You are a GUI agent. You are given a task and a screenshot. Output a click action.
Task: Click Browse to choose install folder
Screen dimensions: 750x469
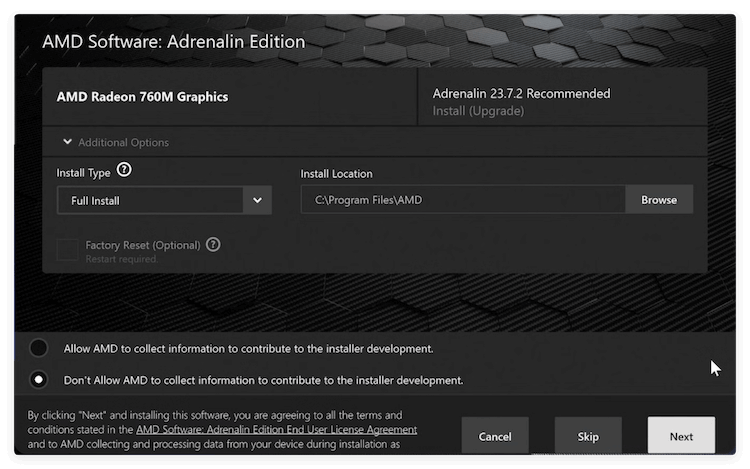[659, 200]
